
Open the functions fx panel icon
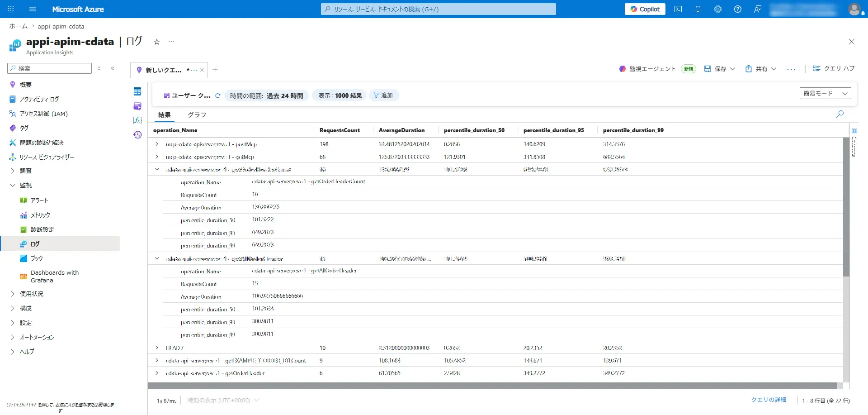click(x=137, y=120)
